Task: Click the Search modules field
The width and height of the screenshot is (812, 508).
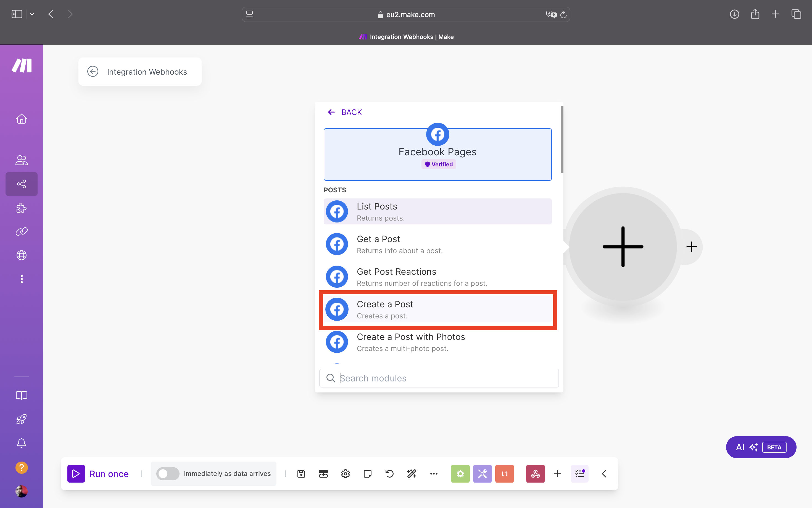Action: 439,378
